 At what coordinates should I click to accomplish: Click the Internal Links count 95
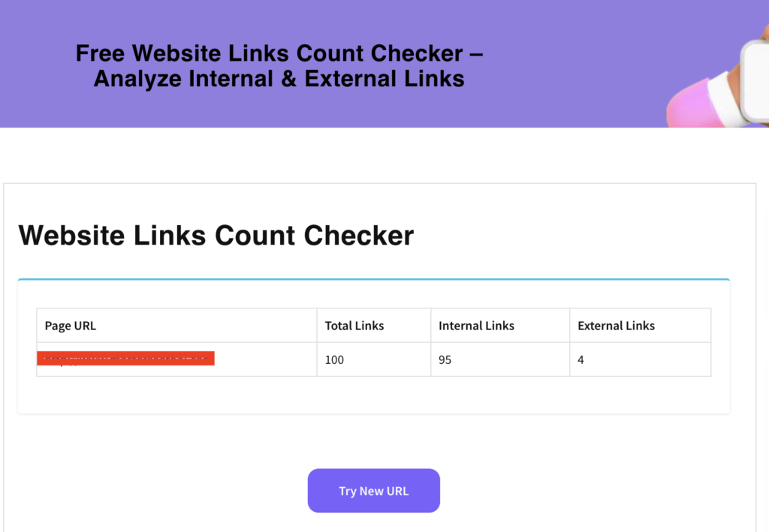[x=445, y=359]
